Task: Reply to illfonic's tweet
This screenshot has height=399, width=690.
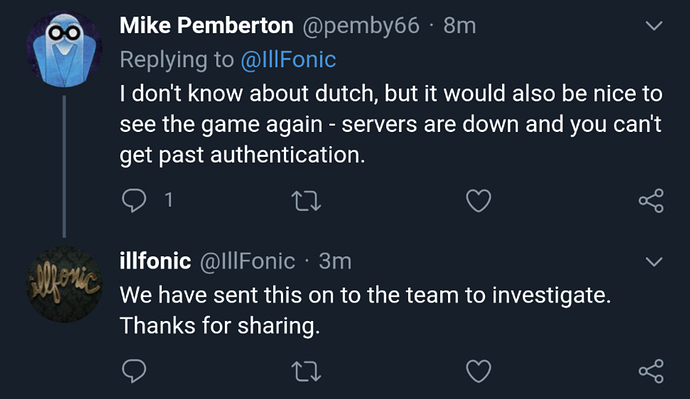Action: pyautogui.click(x=134, y=371)
